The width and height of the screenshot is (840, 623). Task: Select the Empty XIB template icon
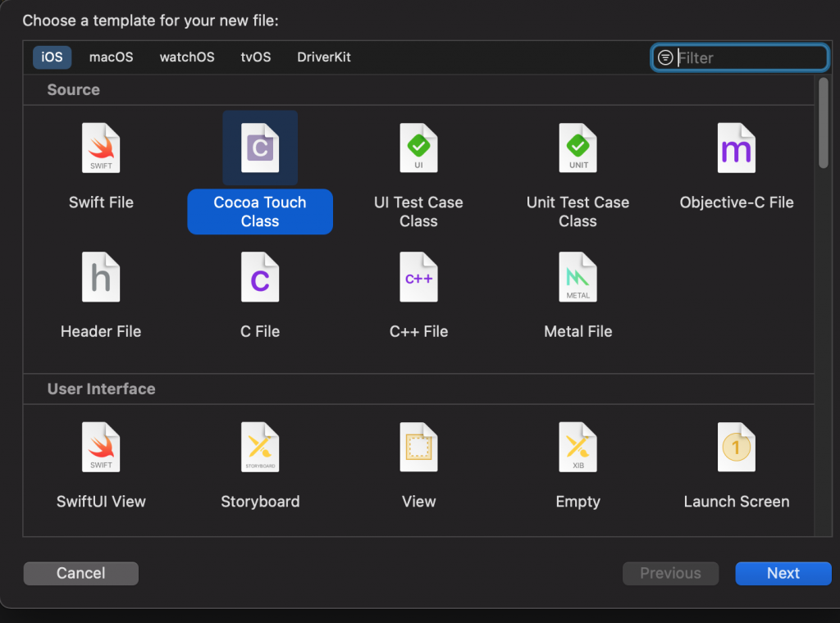pos(577,448)
